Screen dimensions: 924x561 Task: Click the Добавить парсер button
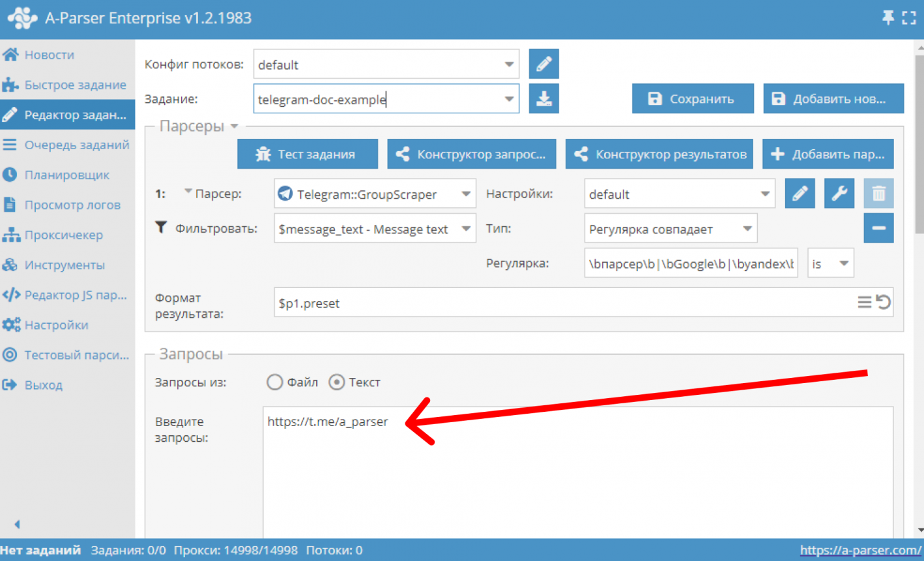tap(828, 154)
